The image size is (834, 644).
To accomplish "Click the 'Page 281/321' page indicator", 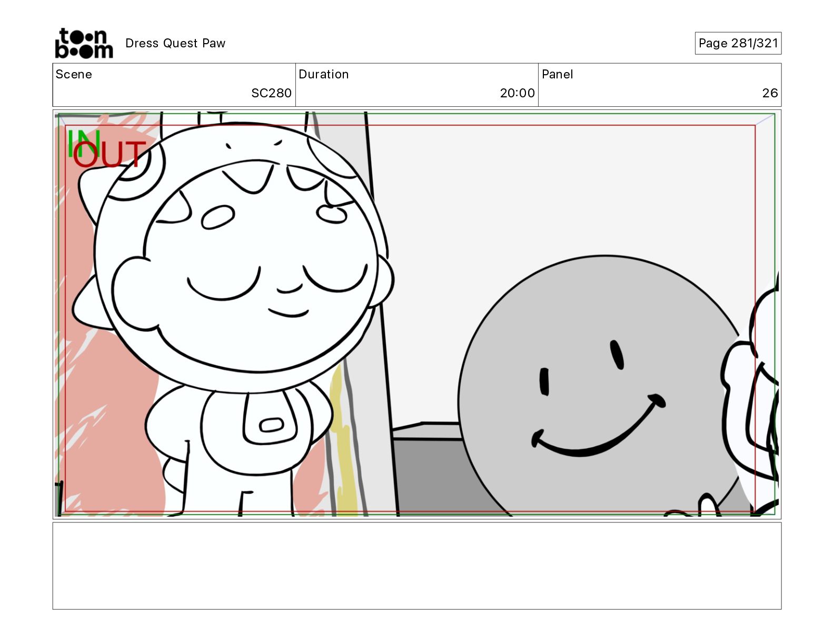I will coord(738,43).
